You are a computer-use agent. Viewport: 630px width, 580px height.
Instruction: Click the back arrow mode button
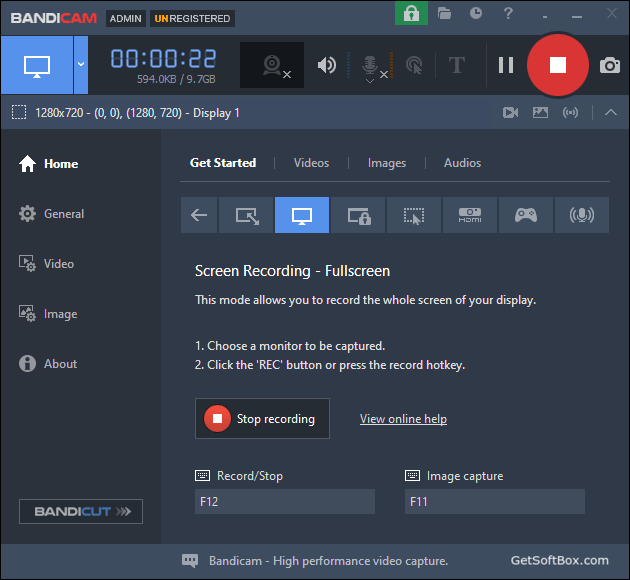pyautogui.click(x=199, y=215)
